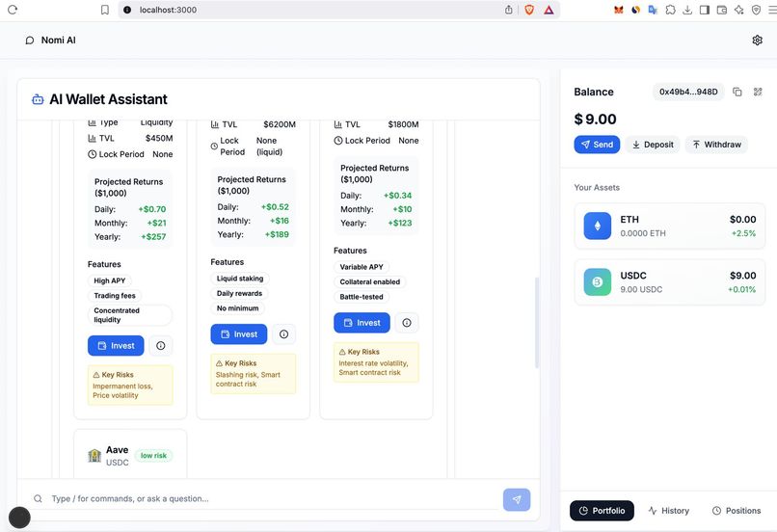Click the 0x49b4...948D wallet address chip
777x532 pixels.
688,92
